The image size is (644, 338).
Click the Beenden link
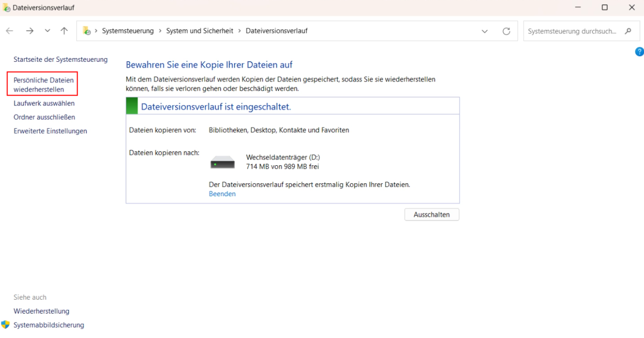pyautogui.click(x=222, y=194)
